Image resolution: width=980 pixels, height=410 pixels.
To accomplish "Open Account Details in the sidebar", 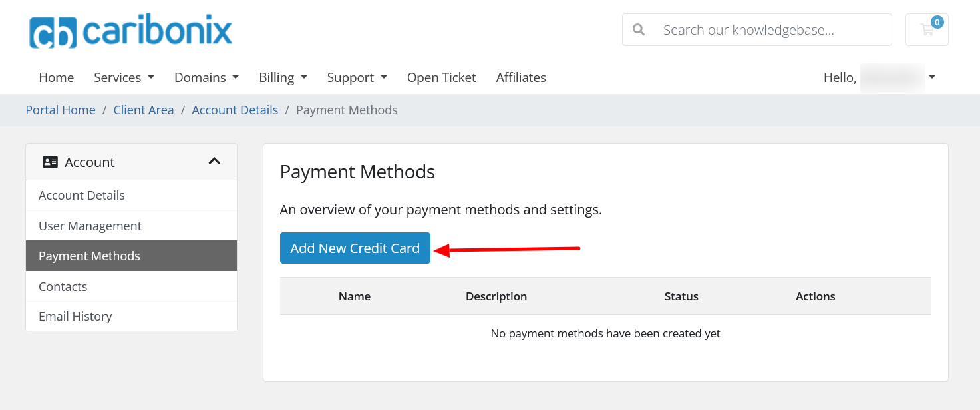I will [82, 196].
